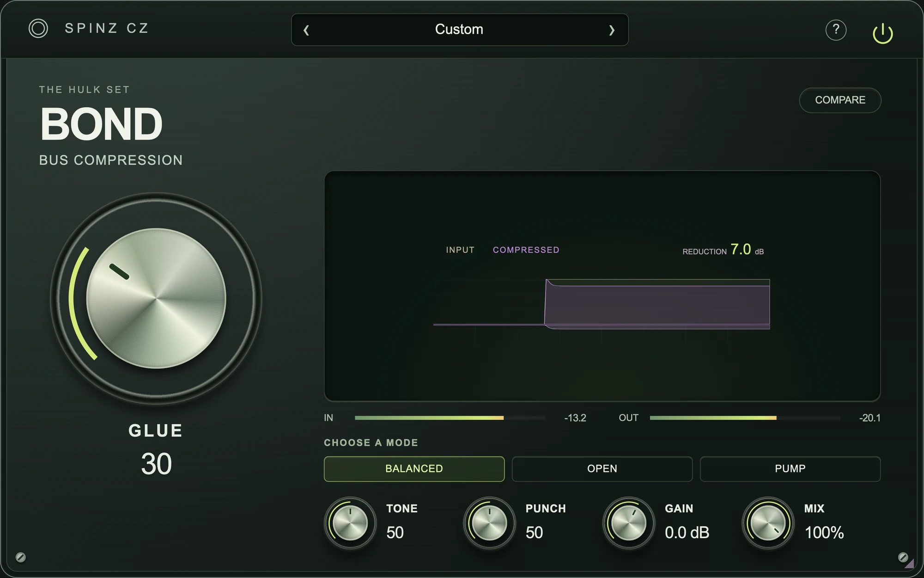The width and height of the screenshot is (924, 578).
Task: Click the GLUE value 30
Action: [x=156, y=464]
